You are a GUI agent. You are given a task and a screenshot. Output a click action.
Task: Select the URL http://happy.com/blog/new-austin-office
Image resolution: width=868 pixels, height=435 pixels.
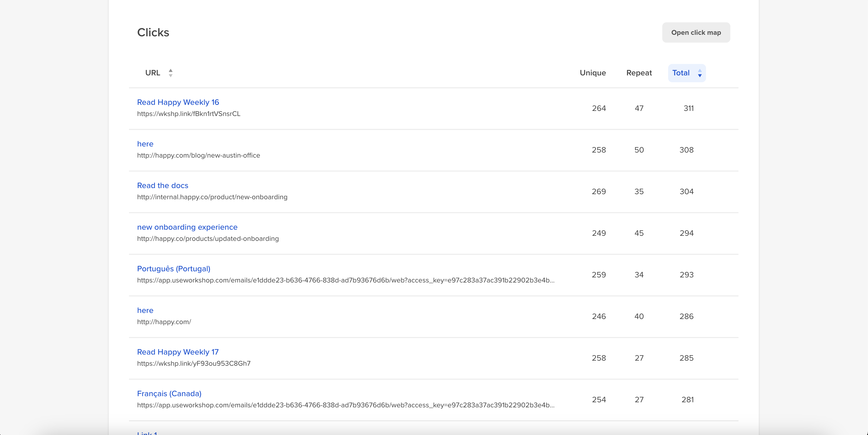pos(199,155)
